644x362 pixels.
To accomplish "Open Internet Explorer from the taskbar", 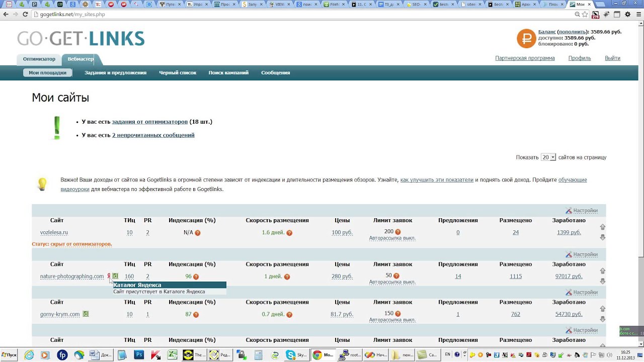I will 29,355.
